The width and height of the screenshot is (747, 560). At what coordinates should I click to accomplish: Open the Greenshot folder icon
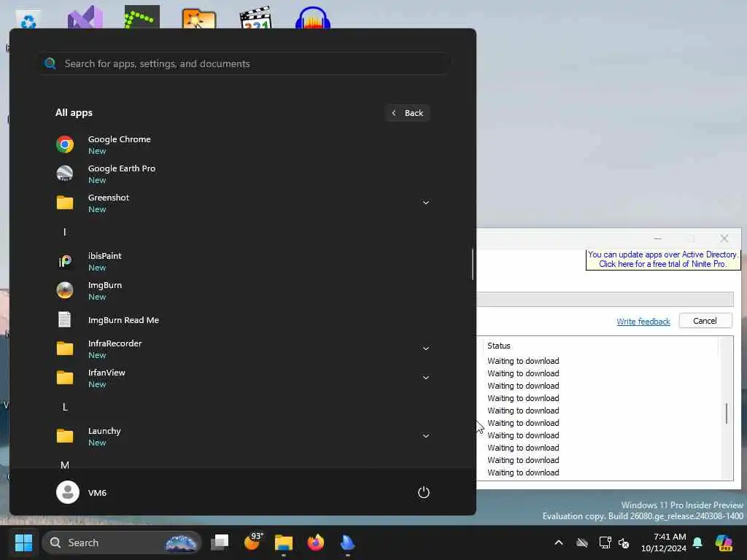[65, 203]
